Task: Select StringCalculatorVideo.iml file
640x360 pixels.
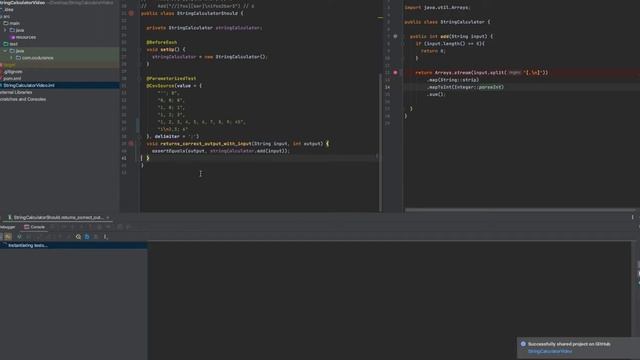Action: (x=29, y=86)
